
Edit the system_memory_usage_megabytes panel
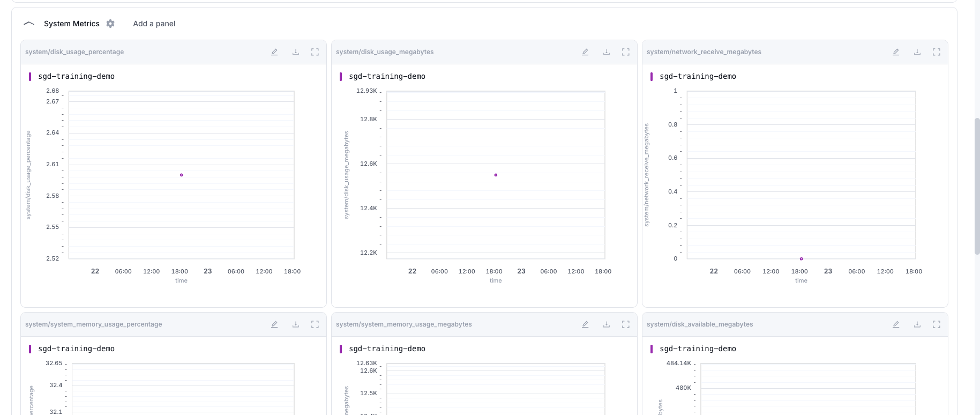point(585,324)
